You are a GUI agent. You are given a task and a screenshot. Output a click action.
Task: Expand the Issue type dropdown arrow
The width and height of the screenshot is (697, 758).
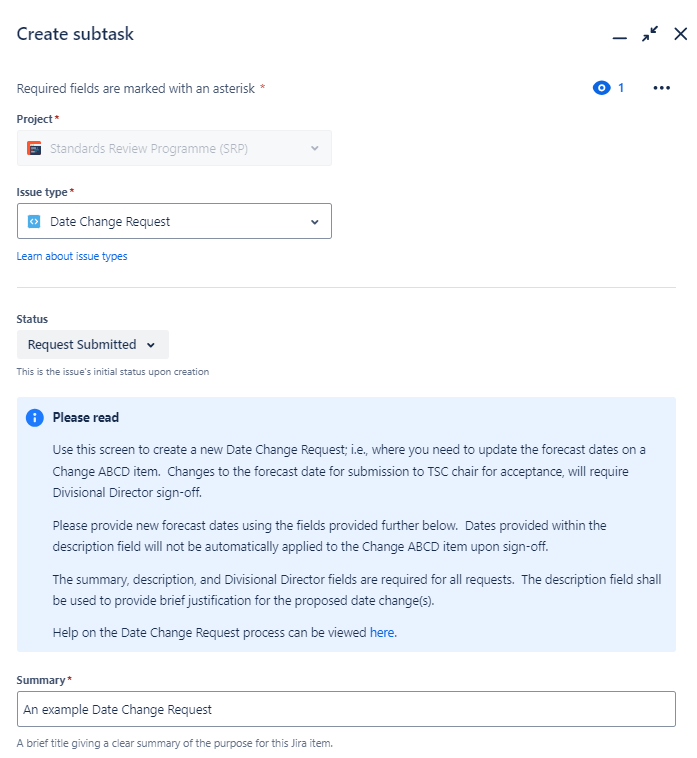(x=314, y=222)
